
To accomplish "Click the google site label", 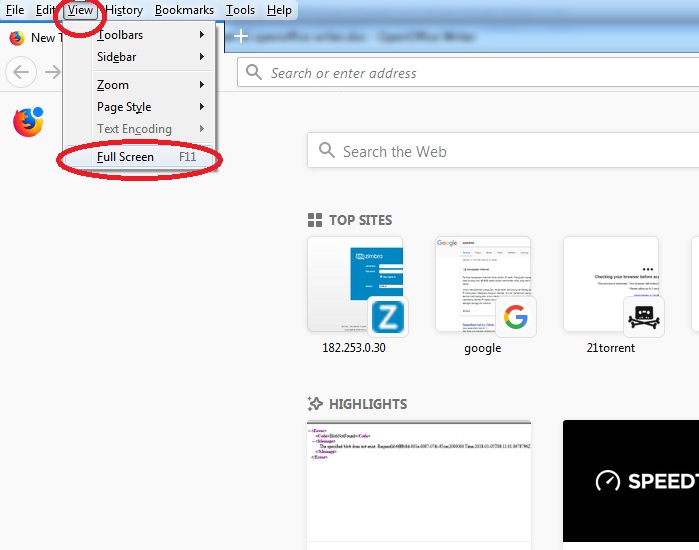I will [x=483, y=348].
